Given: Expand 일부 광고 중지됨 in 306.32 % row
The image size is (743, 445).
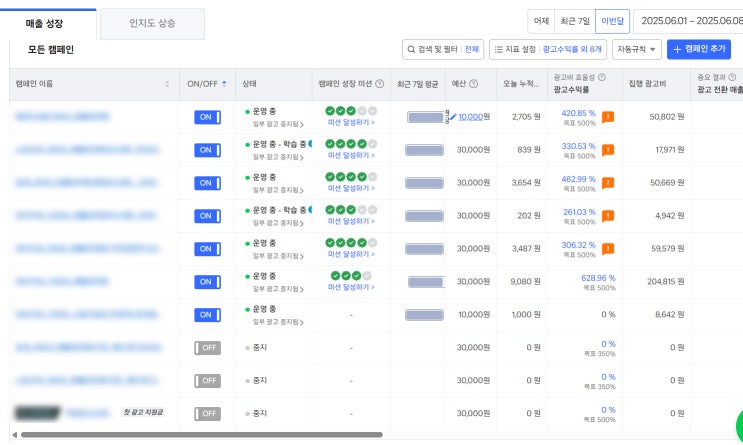Looking at the screenshot, I should tap(278, 256).
